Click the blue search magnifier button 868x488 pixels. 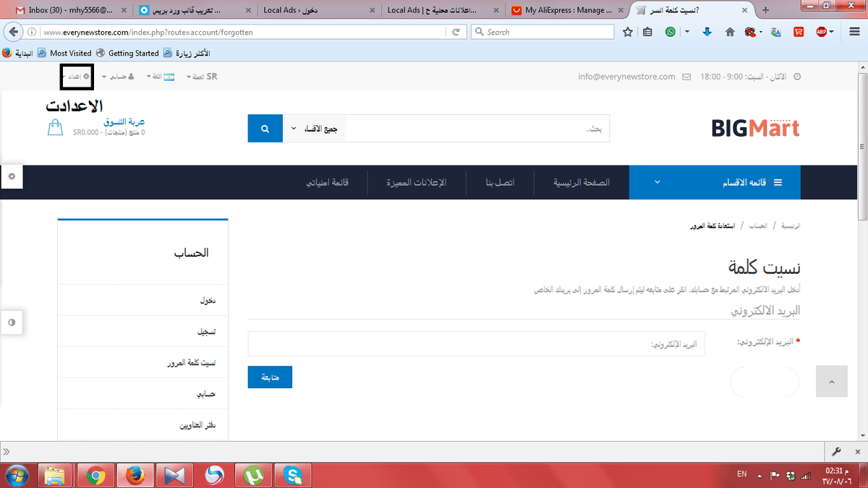click(265, 129)
